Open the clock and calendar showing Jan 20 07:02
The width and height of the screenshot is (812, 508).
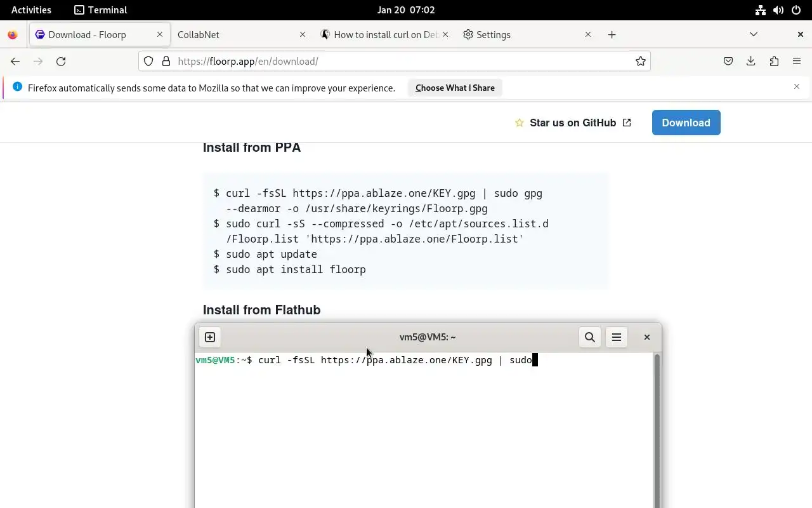(x=405, y=10)
